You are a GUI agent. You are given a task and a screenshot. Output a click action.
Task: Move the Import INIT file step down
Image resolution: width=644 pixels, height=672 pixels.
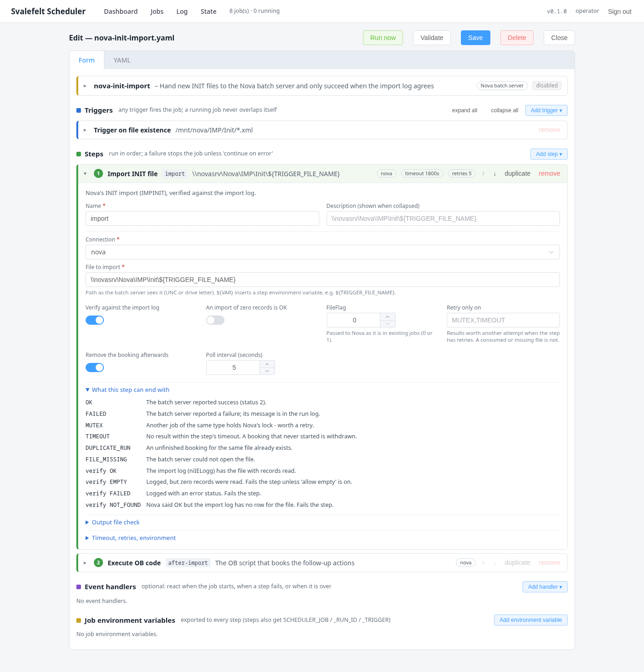tap(494, 174)
